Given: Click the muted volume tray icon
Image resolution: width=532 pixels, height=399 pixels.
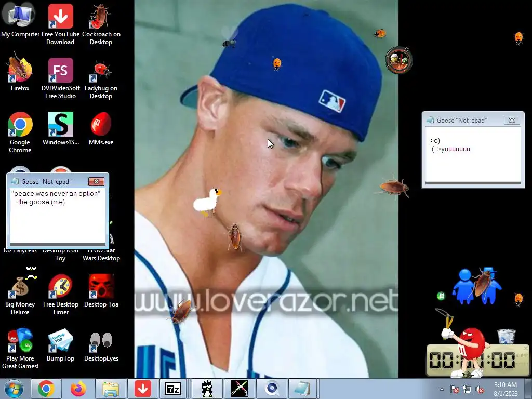Looking at the screenshot, I should coord(480,389).
